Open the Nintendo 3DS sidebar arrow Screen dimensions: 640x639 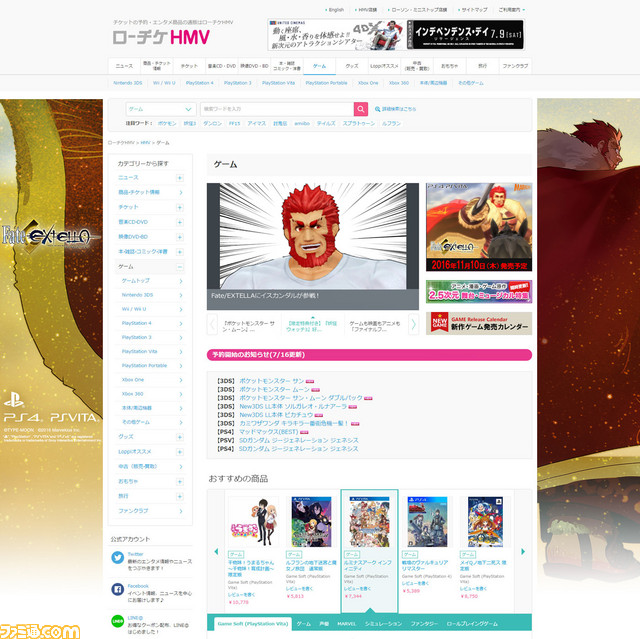pyautogui.click(x=181, y=295)
